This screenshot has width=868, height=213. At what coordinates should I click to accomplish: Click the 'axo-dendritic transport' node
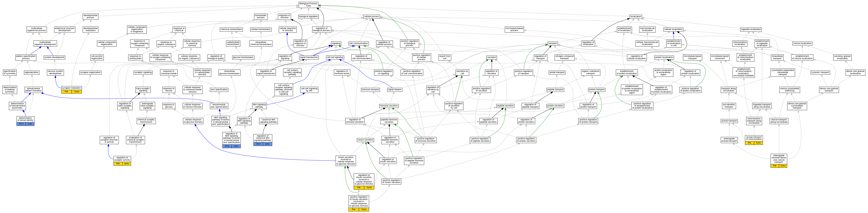pyautogui.click(x=729, y=106)
